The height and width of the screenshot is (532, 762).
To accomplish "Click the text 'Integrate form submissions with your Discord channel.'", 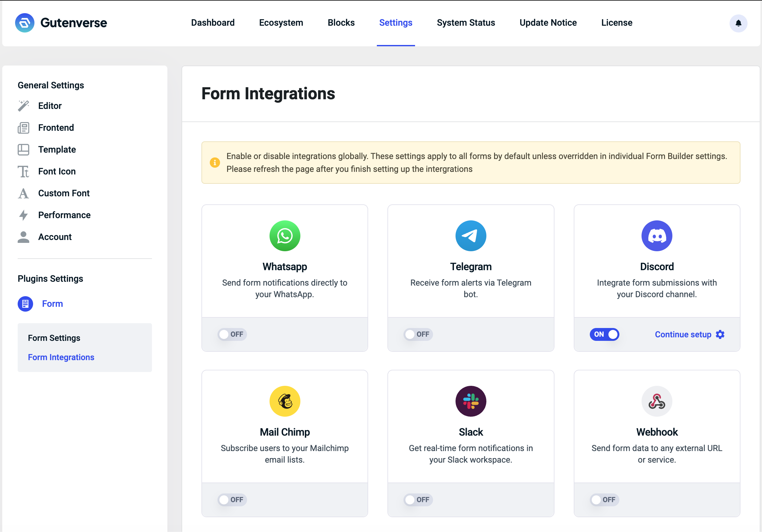I will click(657, 288).
